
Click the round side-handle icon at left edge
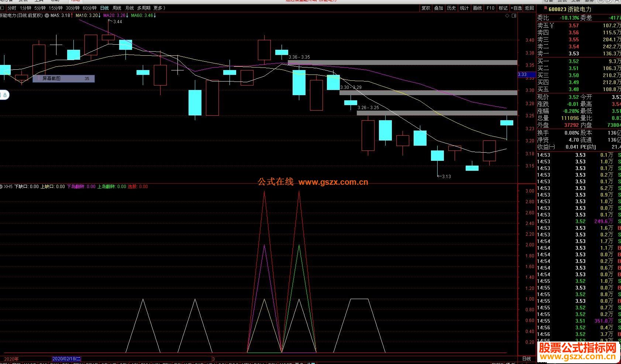tap(4, 95)
